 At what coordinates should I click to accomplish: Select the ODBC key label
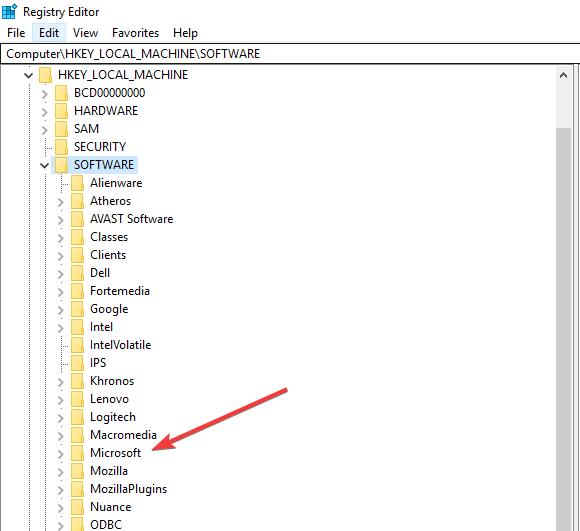[x=106, y=524]
